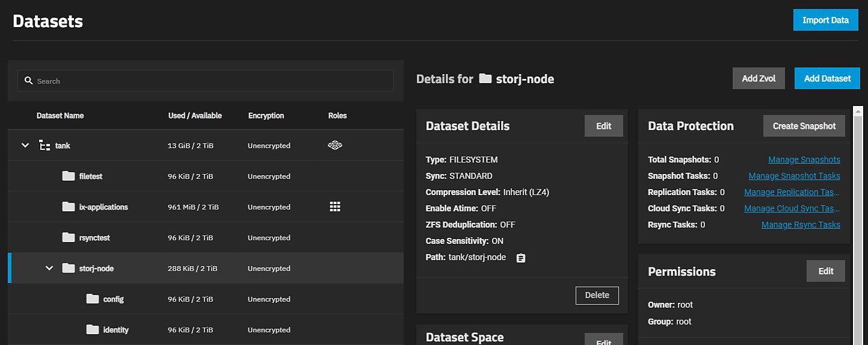Click the tank pool share role icon

click(x=335, y=145)
